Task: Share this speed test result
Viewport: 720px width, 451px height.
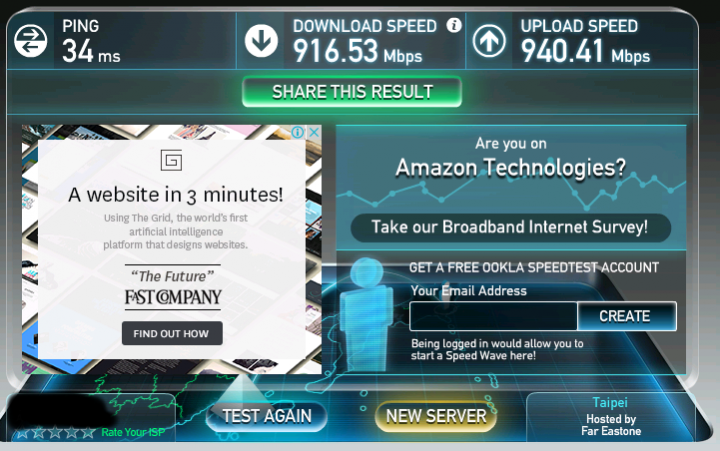Action: coord(352,92)
